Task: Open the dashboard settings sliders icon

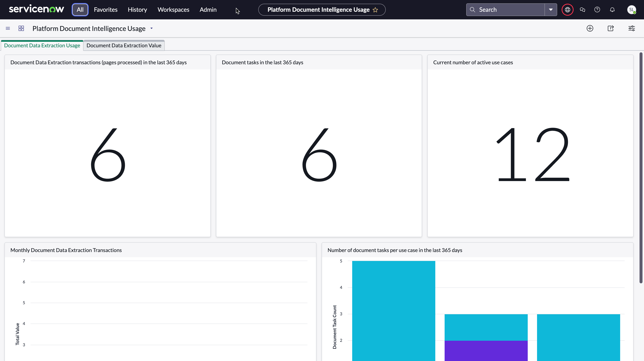Action: click(632, 28)
